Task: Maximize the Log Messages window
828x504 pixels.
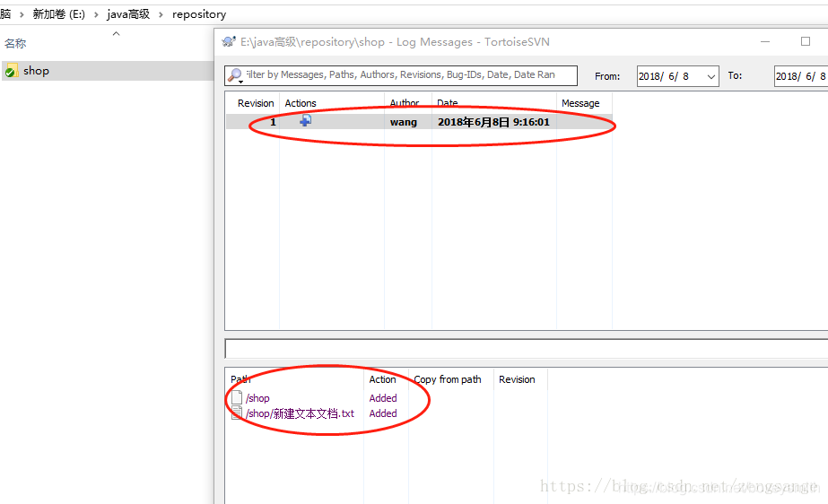Action: point(806,41)
